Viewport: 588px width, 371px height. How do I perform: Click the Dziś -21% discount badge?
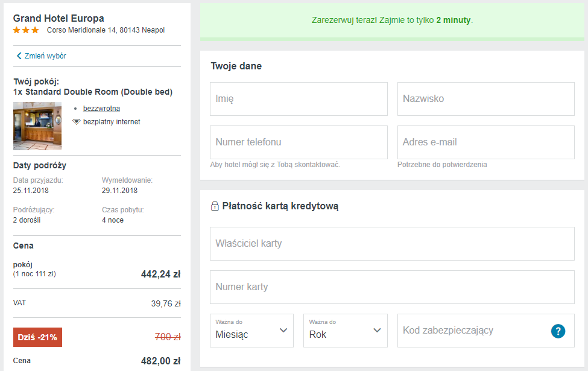click(37, 337)
